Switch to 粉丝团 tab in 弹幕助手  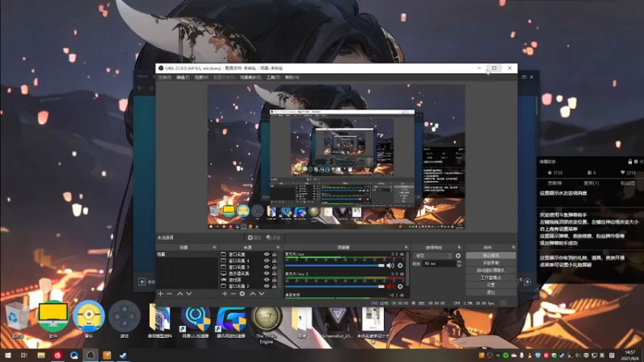pos(628,183)
